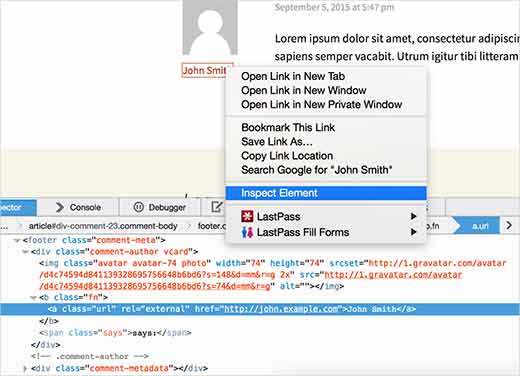
Task: Click the John Smith author link
Action: (205, 71)
